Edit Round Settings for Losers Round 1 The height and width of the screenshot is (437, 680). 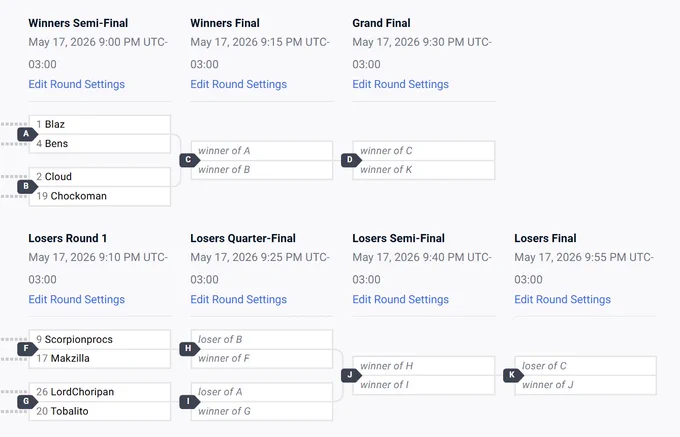pos(77,299)
